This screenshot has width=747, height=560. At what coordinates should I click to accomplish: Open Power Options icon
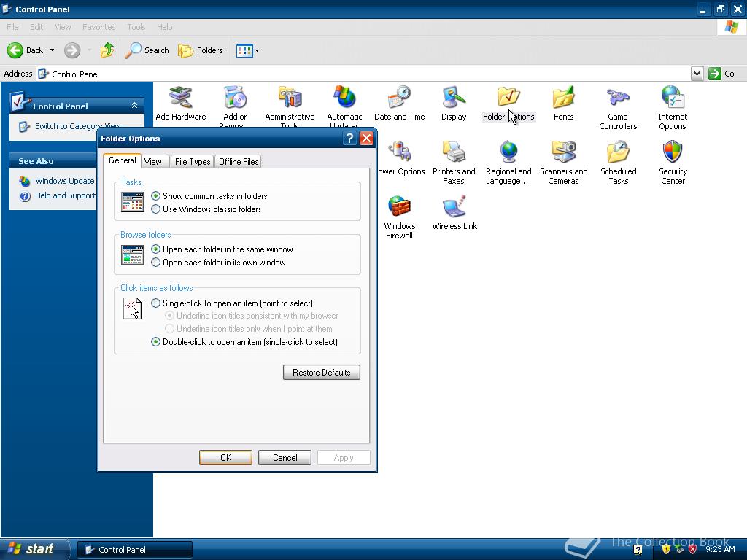coord(401,158)
